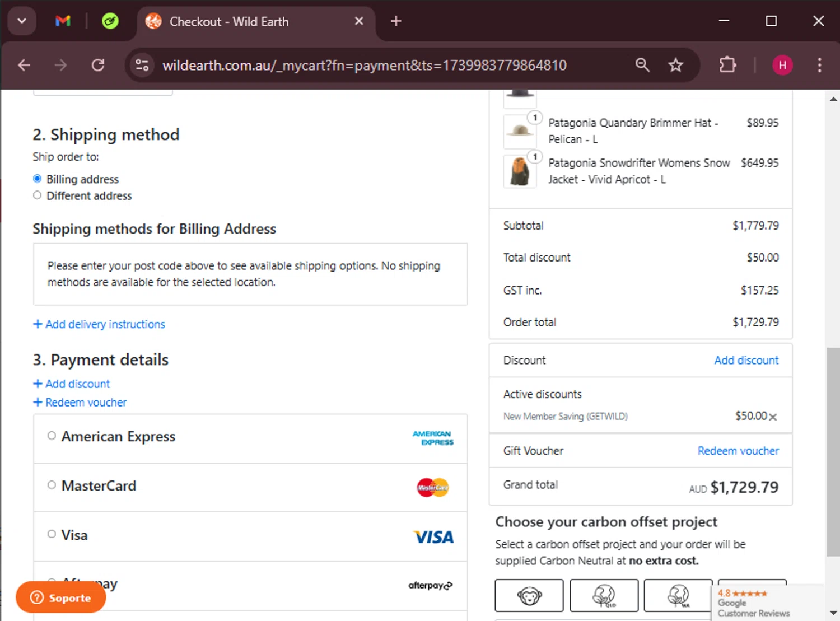Click Add discount link in order summary
This screenshot has height=621, width=840.
click(746, 361)
